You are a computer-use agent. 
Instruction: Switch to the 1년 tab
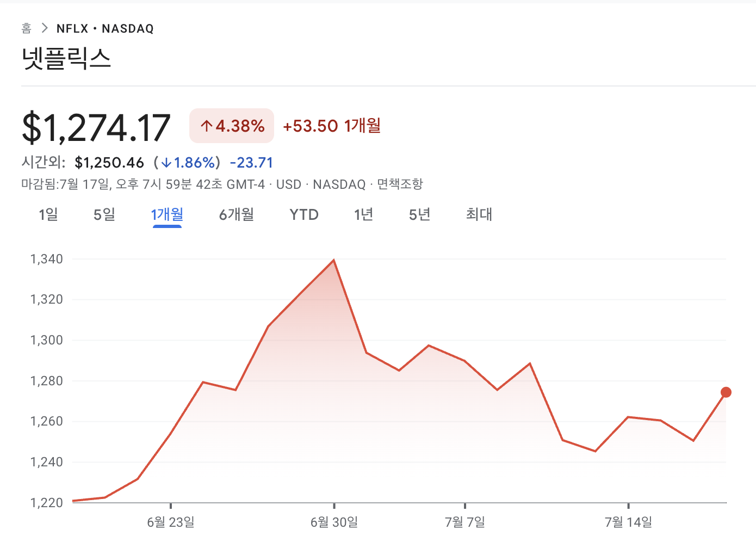point(363,214)
